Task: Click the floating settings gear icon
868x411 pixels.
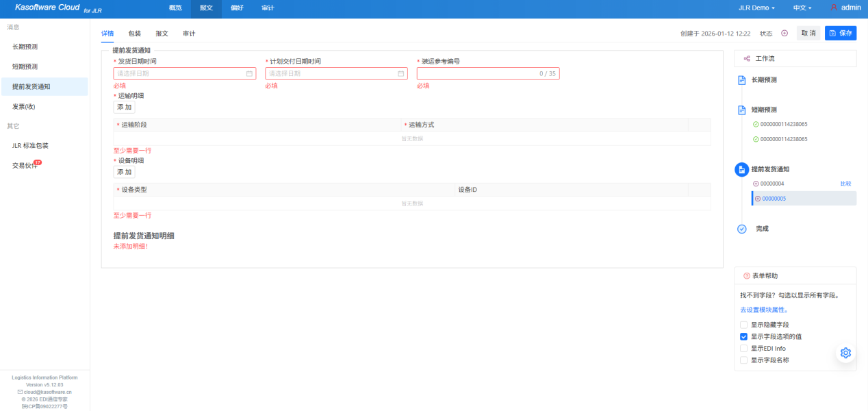Action: 845,353
